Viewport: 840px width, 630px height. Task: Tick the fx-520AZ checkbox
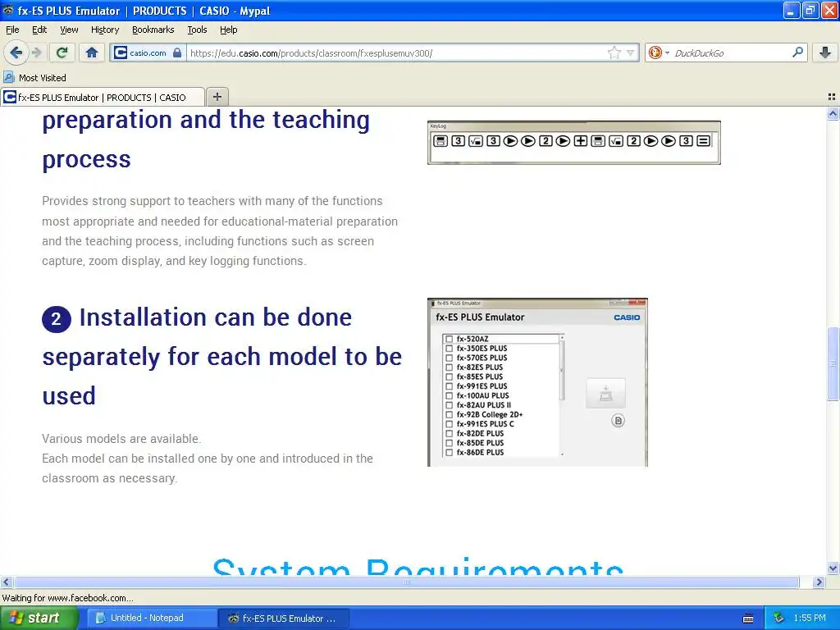point(449,339)
